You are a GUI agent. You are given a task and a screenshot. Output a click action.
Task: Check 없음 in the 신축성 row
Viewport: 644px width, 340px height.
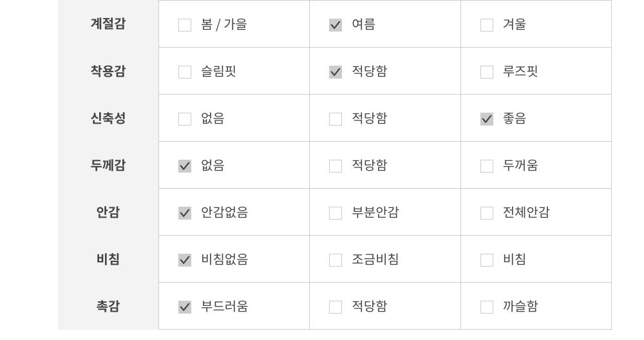[x=185, y=119]
